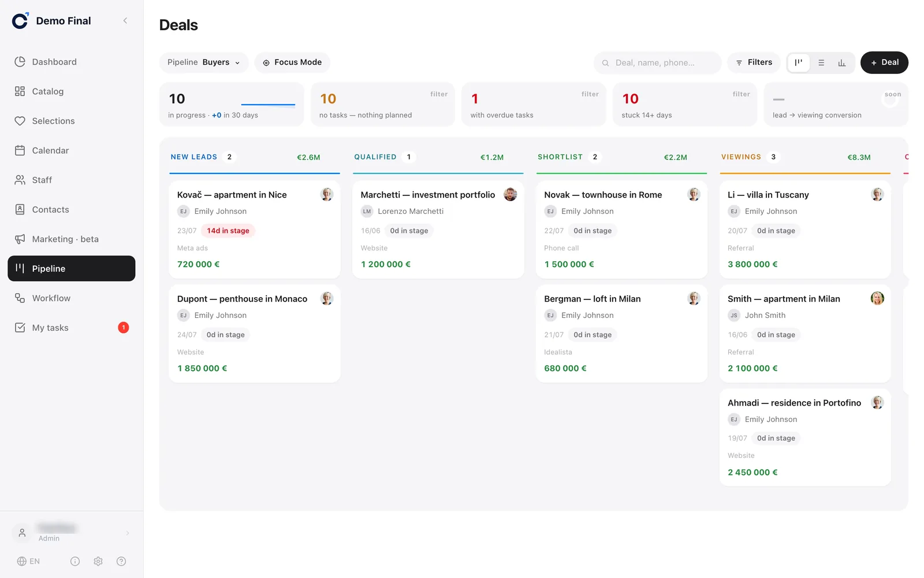Click the Demo Final logo icon
The width and height of the screenshot is (924, 578).
20,21
